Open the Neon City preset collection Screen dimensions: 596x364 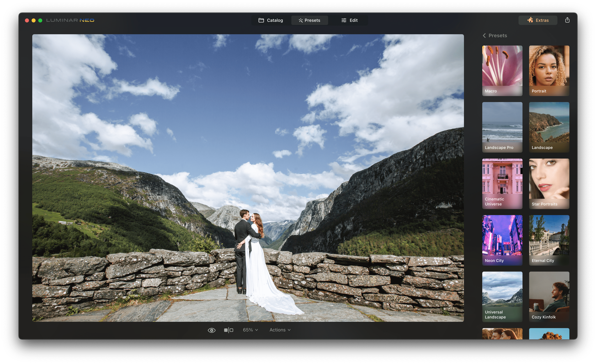[502, 240]
